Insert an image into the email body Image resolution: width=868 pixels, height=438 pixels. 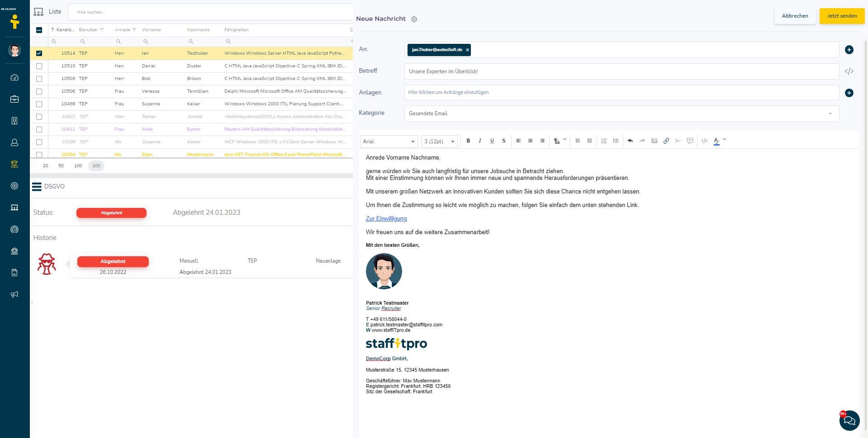pyautogui.click(x=654, y=141)
